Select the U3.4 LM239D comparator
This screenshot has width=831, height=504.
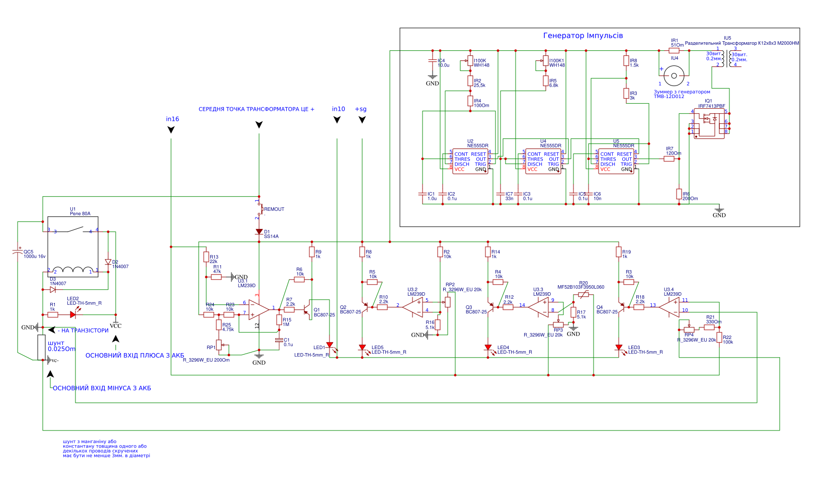pos(670,306)
